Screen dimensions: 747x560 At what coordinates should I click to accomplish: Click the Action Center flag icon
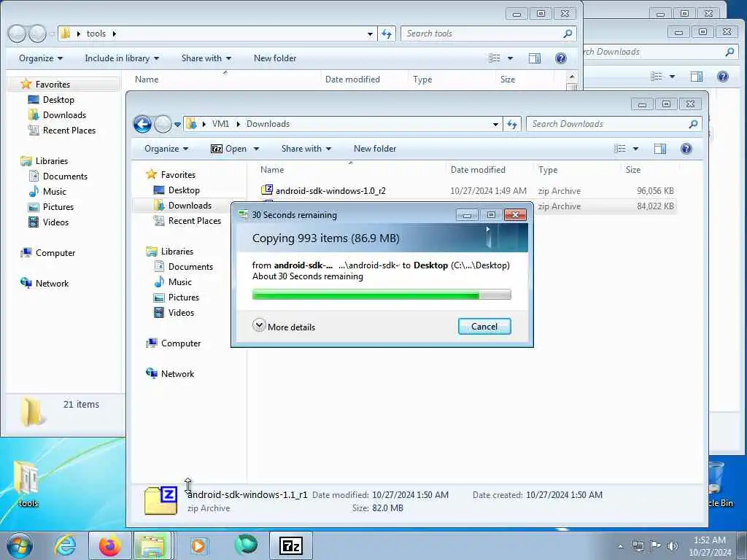pos(656,546)
